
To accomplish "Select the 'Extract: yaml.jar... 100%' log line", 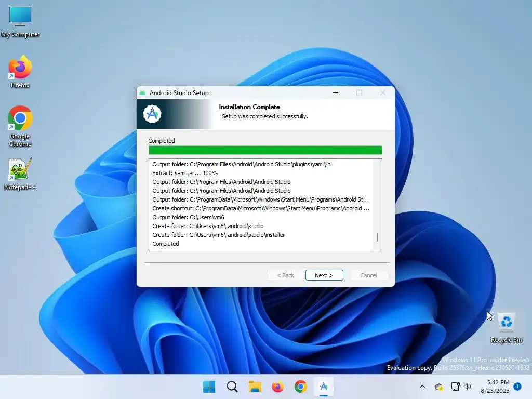I will click(185, 173).
